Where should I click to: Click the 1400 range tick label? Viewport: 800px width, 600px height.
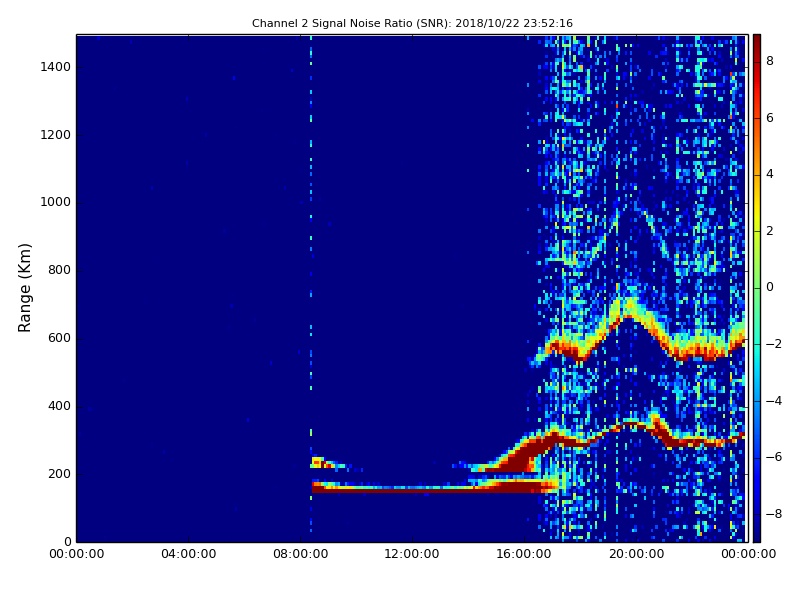(56, 67)
